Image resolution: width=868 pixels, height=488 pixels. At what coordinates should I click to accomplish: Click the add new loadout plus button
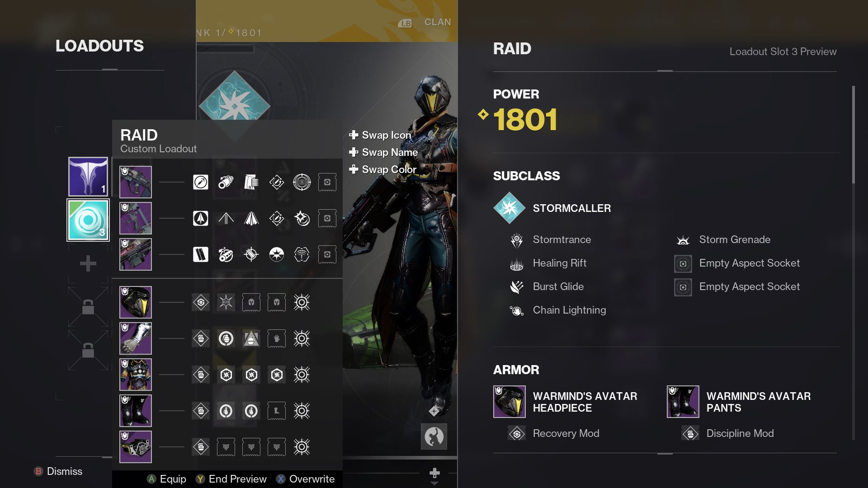click(x=88, y=263)
